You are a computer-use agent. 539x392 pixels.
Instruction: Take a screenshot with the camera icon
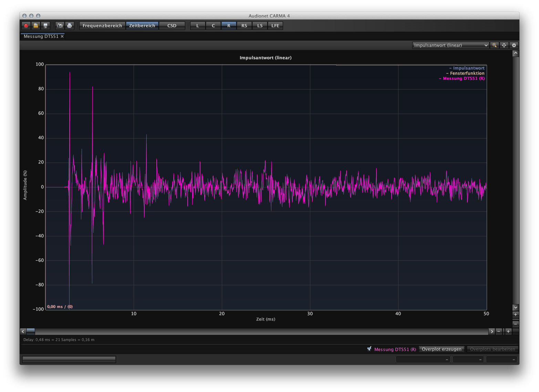point(60,26)
